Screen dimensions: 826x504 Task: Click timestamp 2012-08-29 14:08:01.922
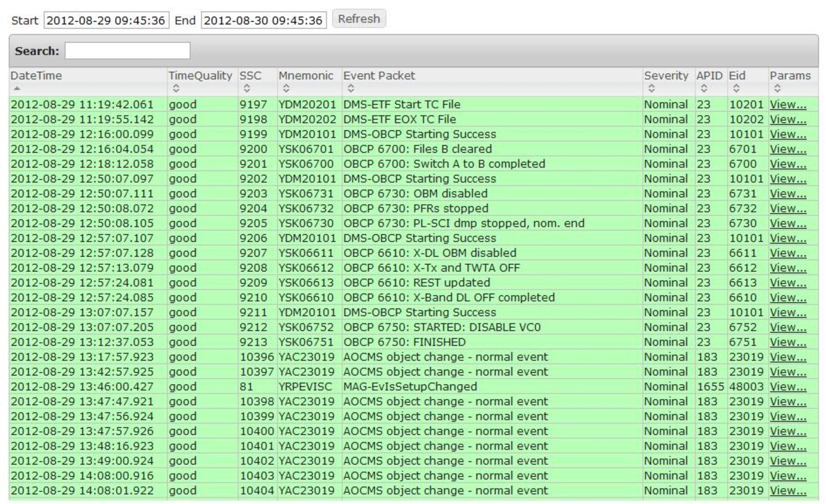[82, 490]
